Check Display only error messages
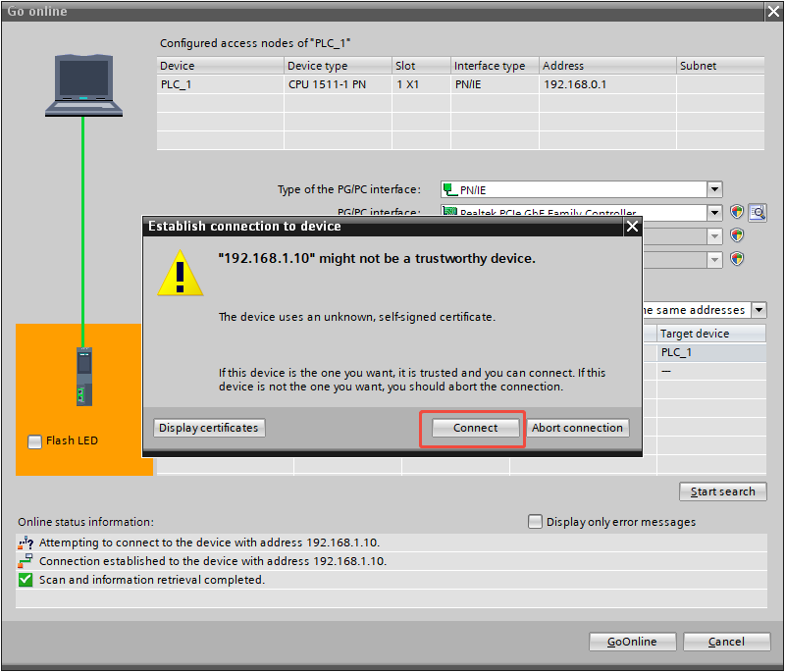 [535, 522]
